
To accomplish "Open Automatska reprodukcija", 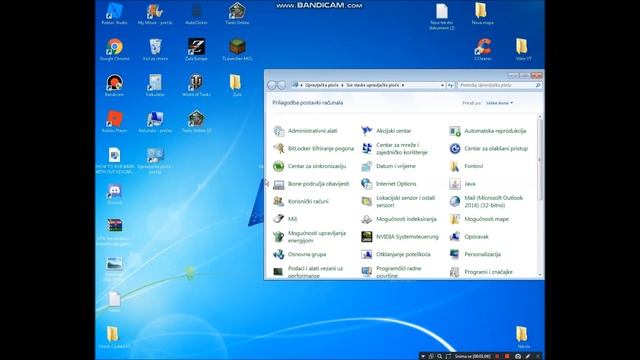I will click(487, 131).
